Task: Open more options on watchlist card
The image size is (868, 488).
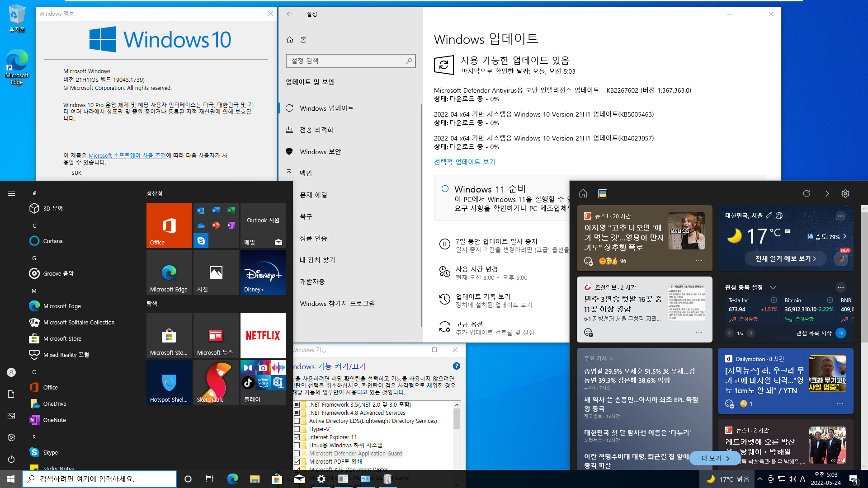Action: coord(841,287)
